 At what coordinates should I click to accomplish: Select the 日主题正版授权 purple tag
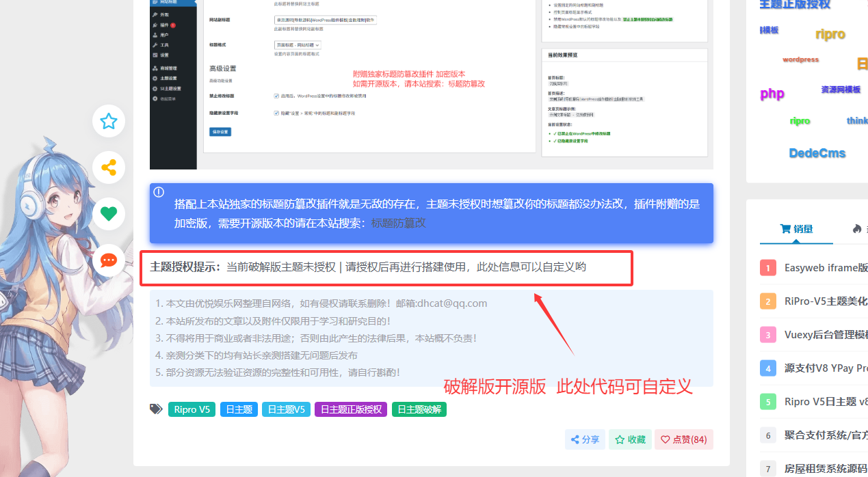tap(351, 409)
